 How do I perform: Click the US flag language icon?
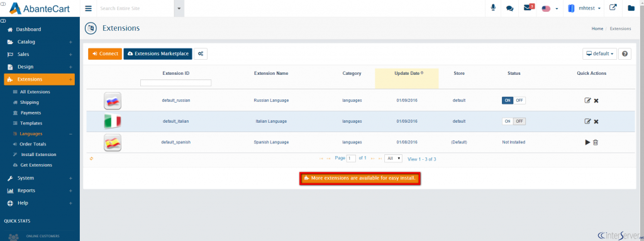(546, 8)
